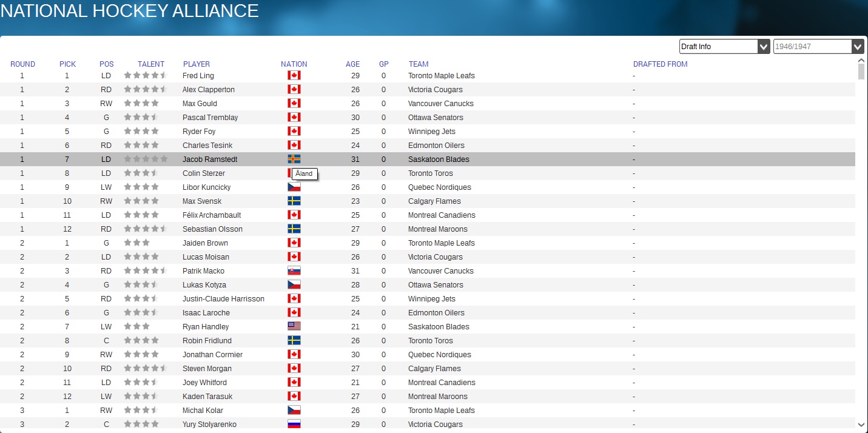Open player Patrik Macko
Image resolution: width=868 pixels, height=433 pixels.
tap(203, 271)
